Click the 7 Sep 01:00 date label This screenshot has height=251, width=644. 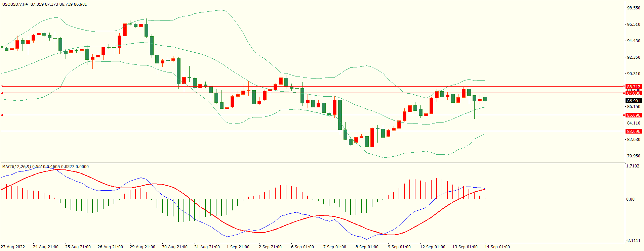[334, 247]
